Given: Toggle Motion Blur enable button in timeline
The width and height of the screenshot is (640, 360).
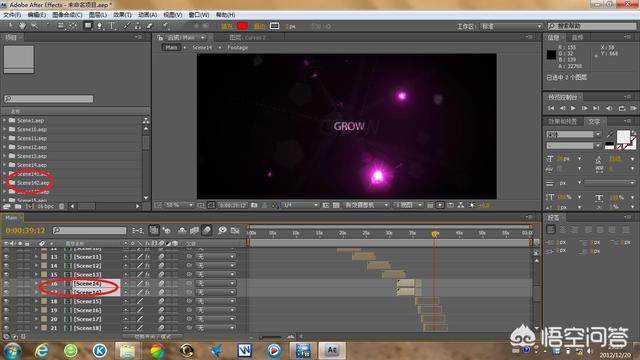Looking at the screenshot, I should pos(207,231).
